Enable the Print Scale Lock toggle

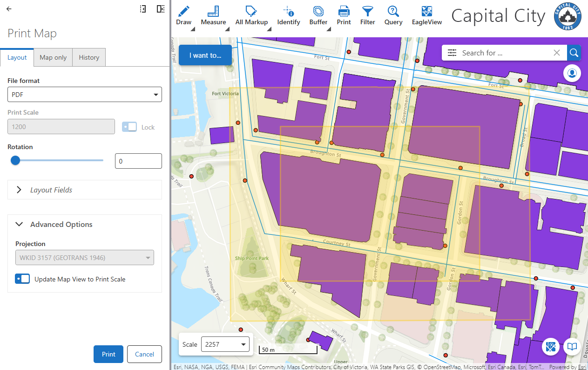click(129, 127)
